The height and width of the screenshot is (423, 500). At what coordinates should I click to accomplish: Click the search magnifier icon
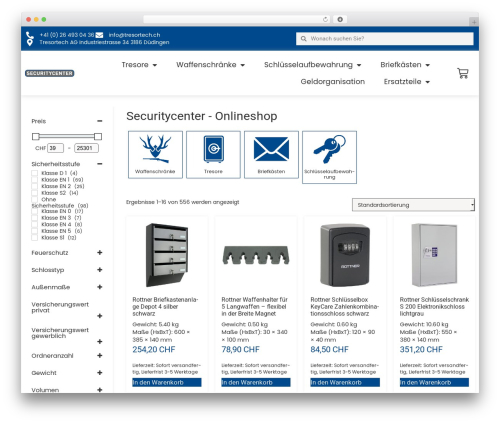coord(304,39)
